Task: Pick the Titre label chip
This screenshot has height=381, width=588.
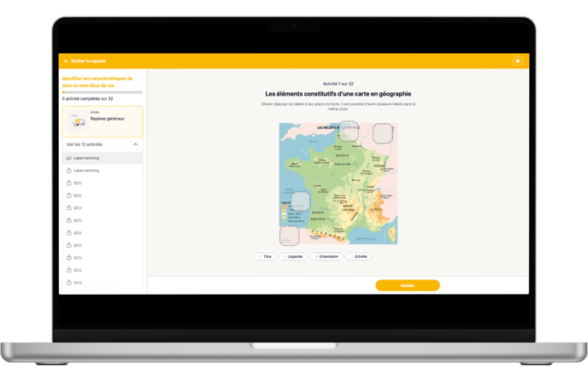Action: (x=265, y=256)
